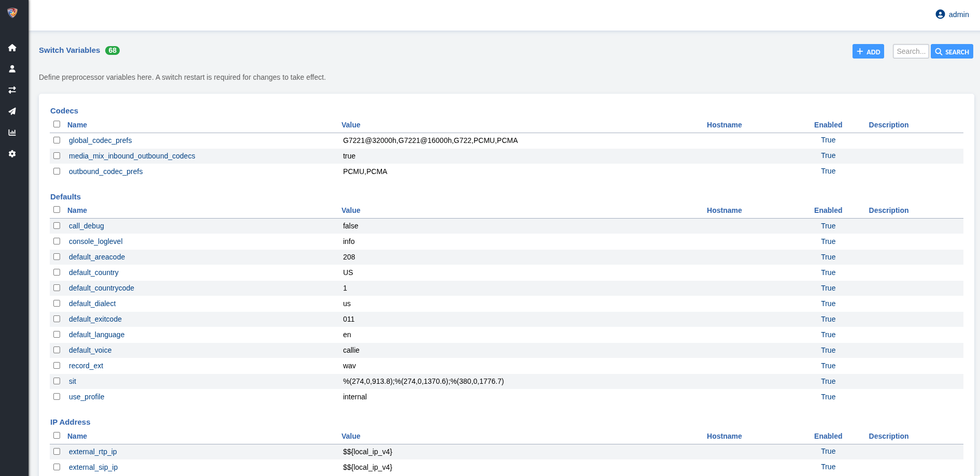Open the Dialplan arrows icon in sidebar
Viewport: 980px width, 476px height.
point(12,90)
